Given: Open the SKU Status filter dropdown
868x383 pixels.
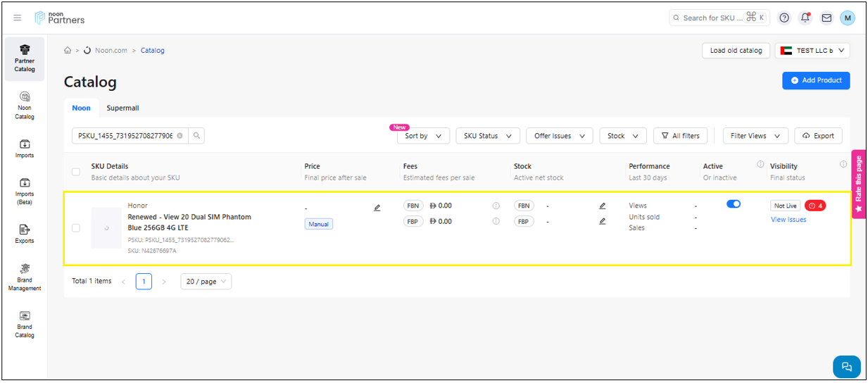Looking at the screenshot, I should point(487,136).
